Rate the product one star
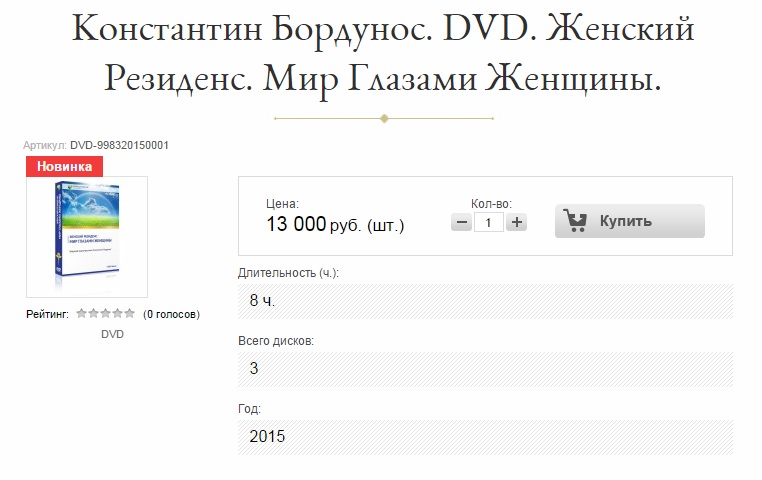762x480 pixels. tap(82, 313)
